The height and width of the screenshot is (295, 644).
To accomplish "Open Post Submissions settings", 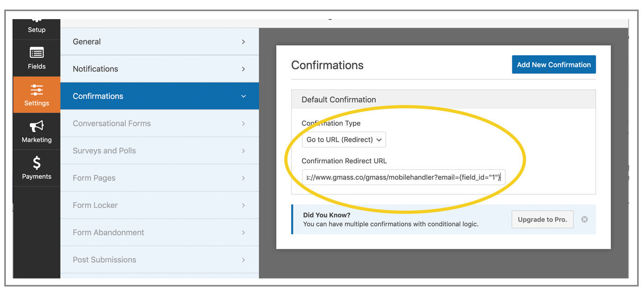I will pyautogui.click(x=104, y=260).
